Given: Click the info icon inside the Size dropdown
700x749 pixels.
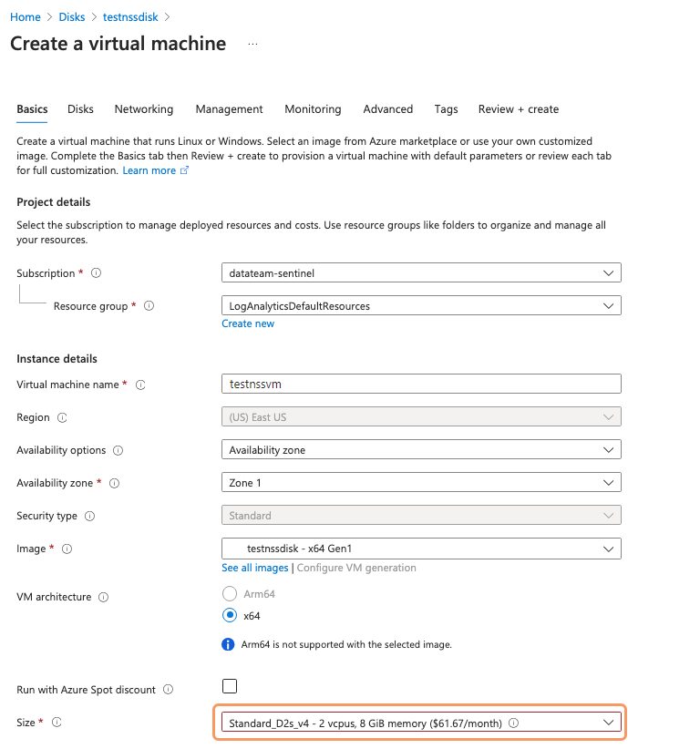Looking at the screenshot, I should (512, 722).
